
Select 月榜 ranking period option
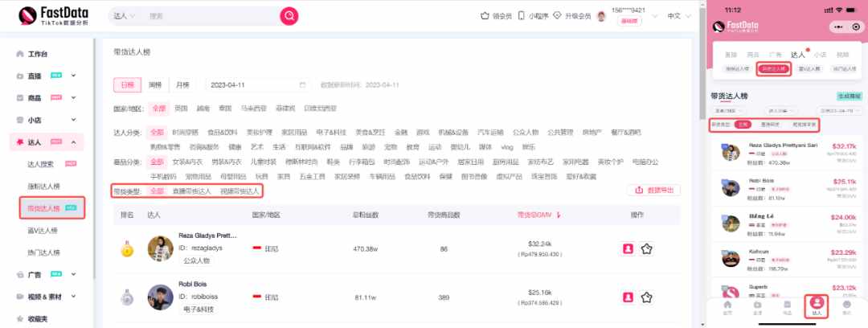tap(182, 84)
